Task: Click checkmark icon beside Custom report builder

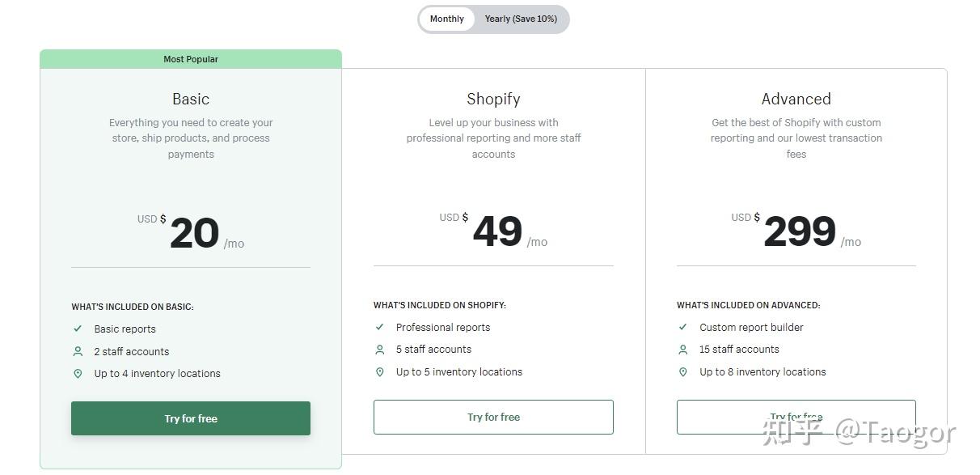Action: pos(682,327)
